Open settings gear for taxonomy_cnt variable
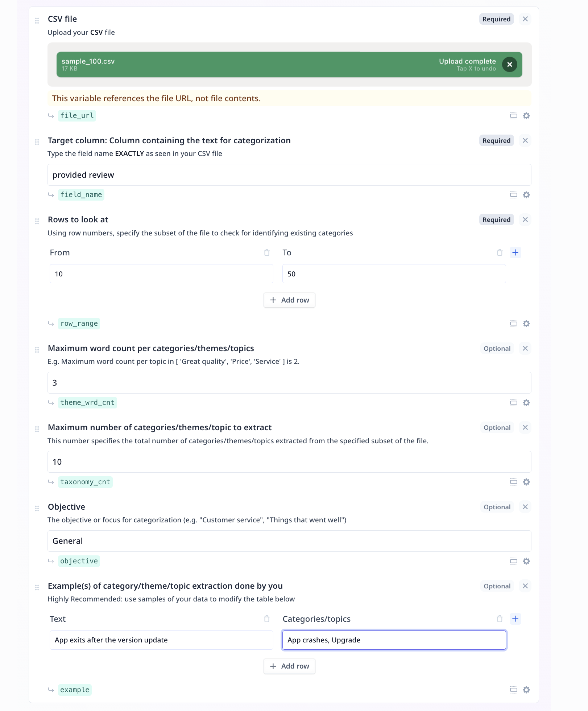 coord(526,482)
